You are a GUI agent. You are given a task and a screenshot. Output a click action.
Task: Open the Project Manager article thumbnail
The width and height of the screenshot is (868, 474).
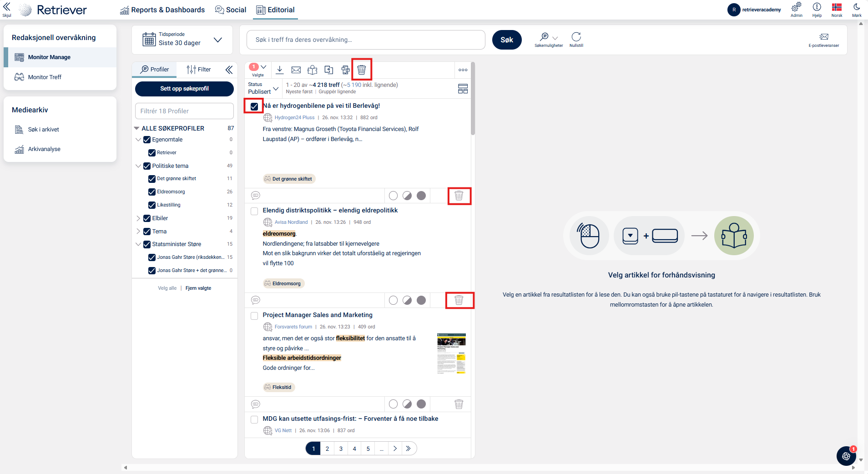(x=451, y=353)
